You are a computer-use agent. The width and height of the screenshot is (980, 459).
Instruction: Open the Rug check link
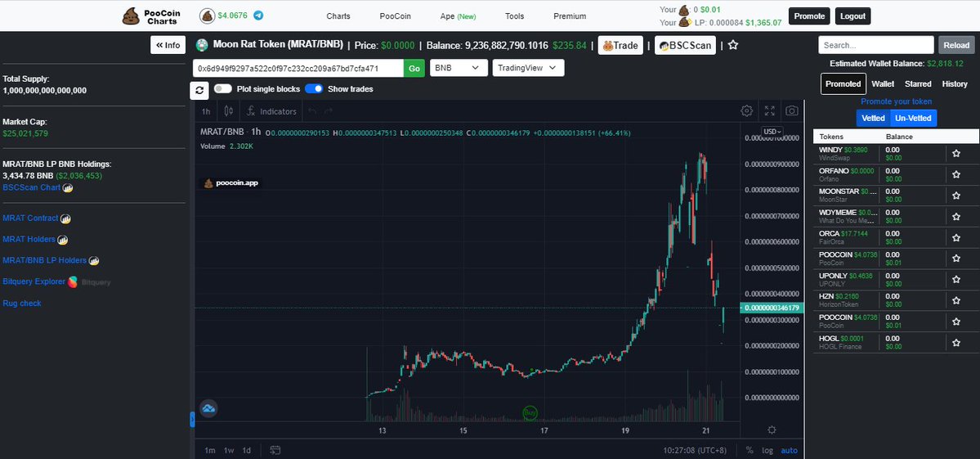[x=22, y=304]
